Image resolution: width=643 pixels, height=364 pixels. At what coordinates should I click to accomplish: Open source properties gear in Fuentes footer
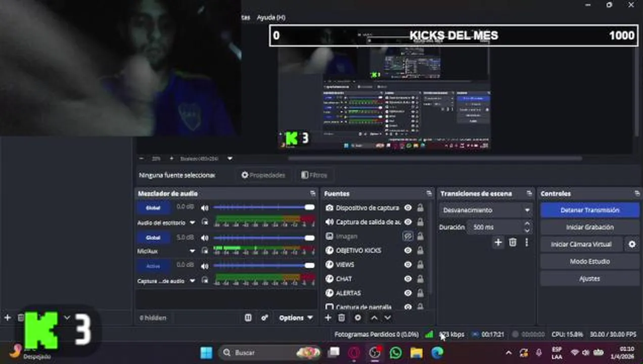tap(358, 317)
